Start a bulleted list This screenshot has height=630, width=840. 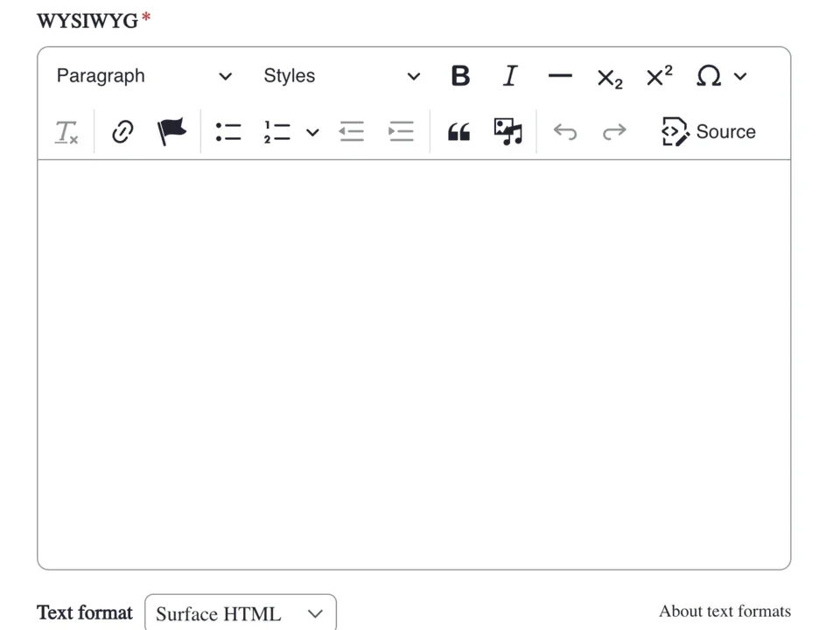(227, 131)
